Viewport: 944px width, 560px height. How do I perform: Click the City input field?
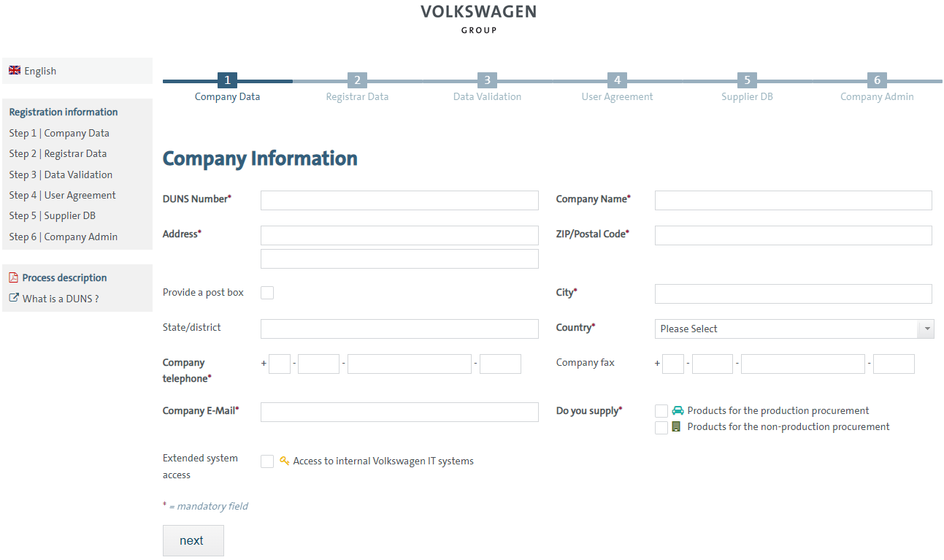click(x=794, y=294)
